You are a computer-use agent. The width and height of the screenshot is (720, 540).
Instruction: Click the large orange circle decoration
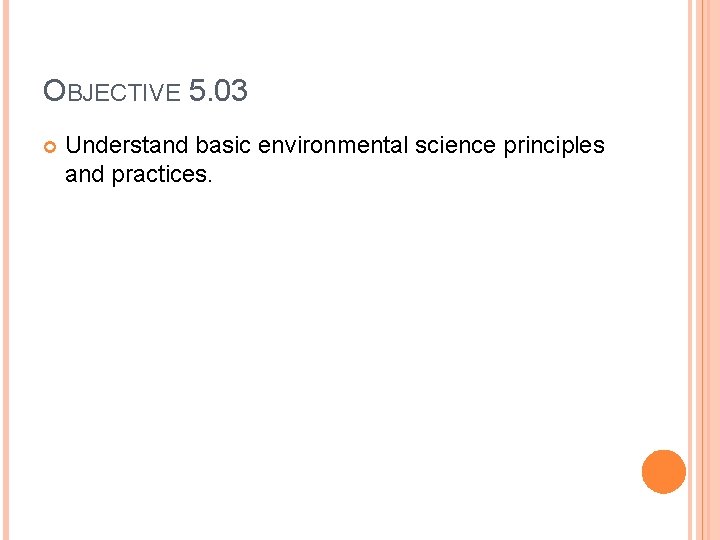point(663,472)
